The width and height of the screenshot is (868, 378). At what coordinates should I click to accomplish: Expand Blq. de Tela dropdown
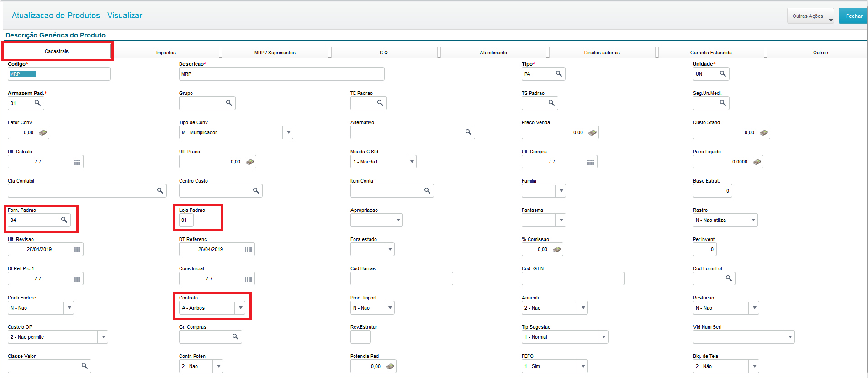pos(754,366)
